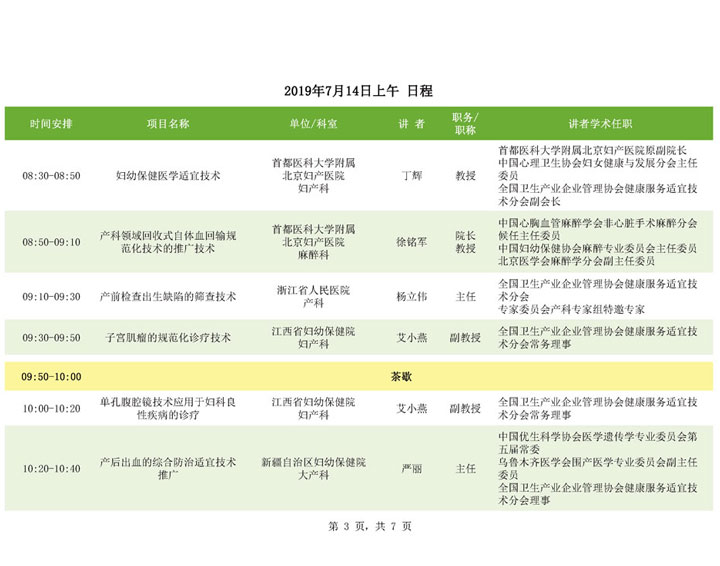Click '主任' title in 杨立伟 row

(465, 297)
